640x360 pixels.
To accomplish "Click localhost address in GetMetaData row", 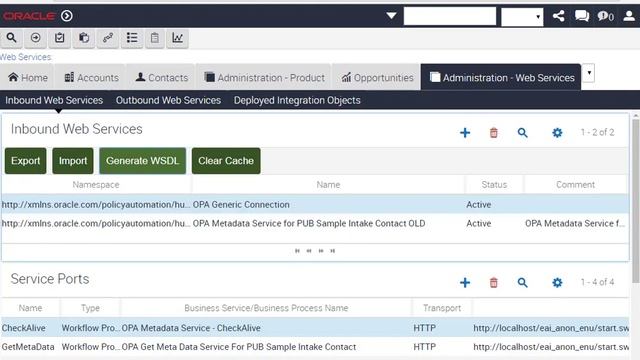I will (x=551, y=347).
